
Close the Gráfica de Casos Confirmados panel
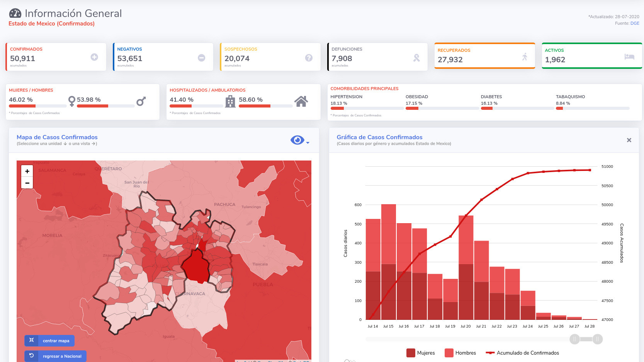point(629,140)
